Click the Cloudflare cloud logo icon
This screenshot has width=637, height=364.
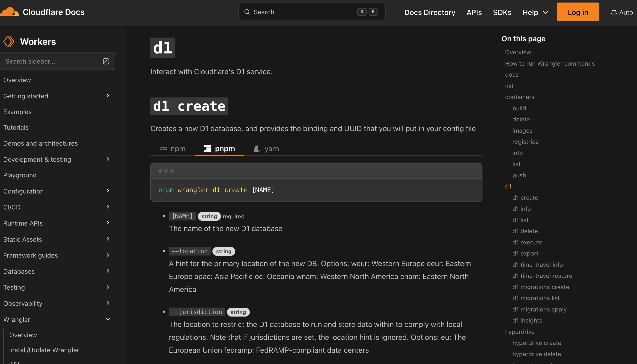(9, 12)
